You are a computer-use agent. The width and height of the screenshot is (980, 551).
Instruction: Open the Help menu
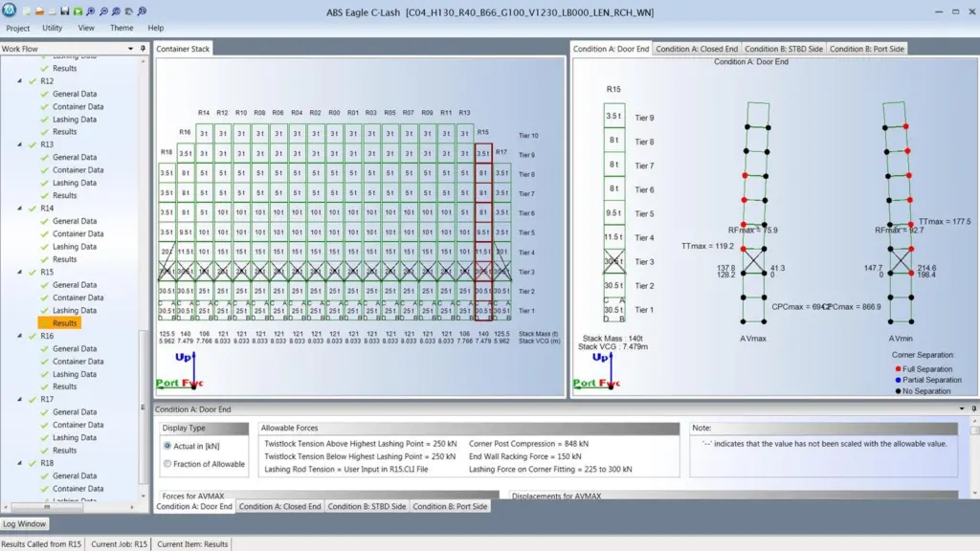click(x=156, y=28)
